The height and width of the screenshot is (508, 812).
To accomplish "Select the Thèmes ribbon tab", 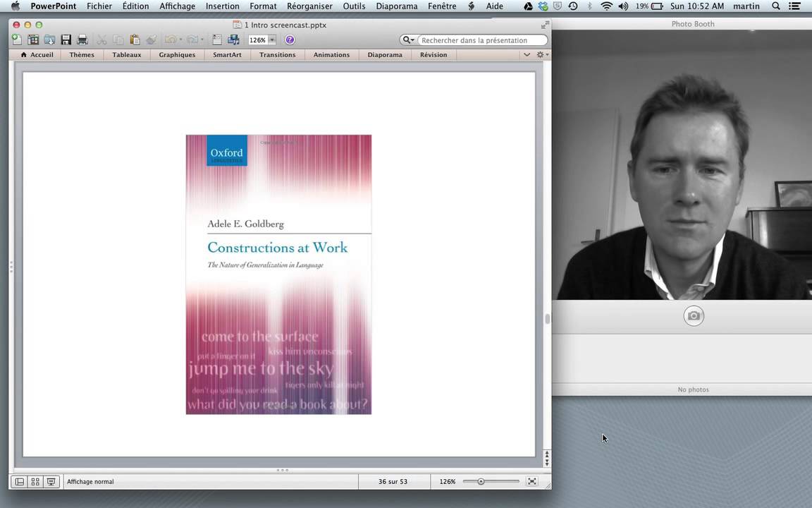I will point(82,54).
